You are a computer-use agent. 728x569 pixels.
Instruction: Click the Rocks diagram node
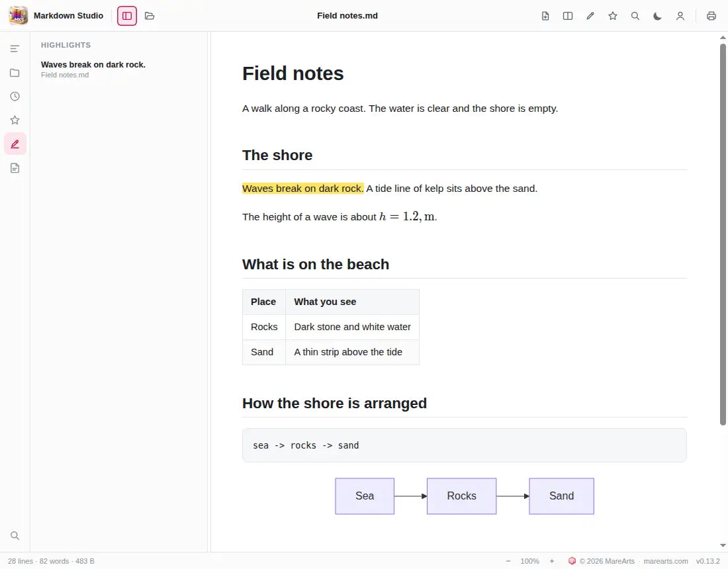coord(461,496)
